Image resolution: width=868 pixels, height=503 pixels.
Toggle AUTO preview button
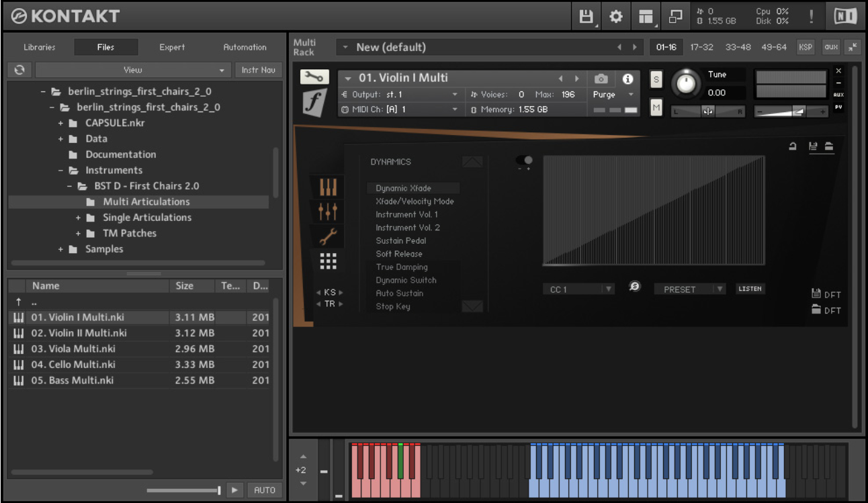point(265,490)
